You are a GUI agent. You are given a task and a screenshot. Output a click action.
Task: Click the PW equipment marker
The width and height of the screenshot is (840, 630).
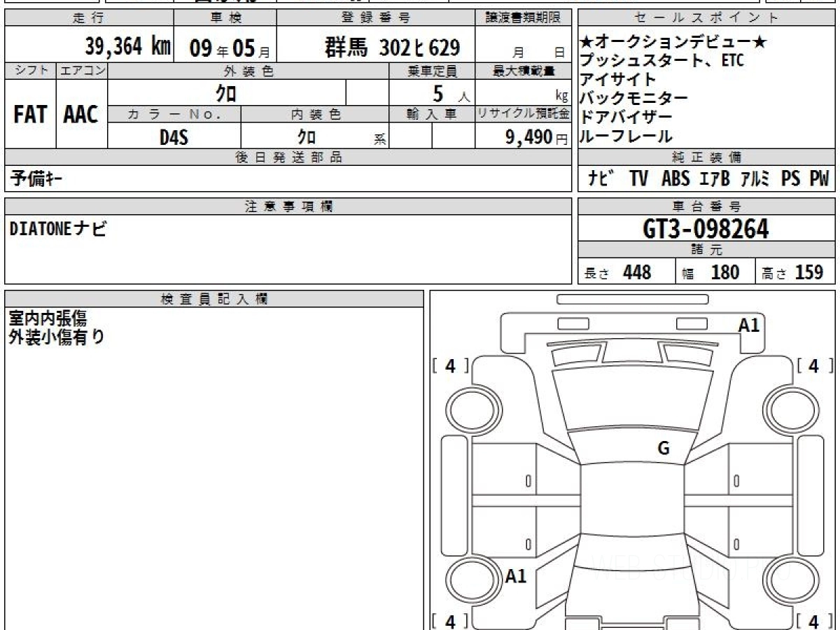(818, 178)
